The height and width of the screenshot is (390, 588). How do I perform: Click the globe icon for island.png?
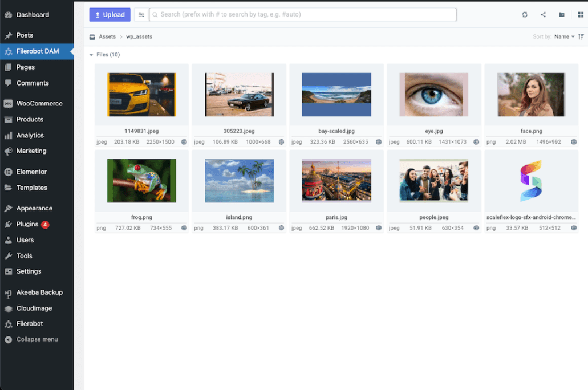coord(281,228)
